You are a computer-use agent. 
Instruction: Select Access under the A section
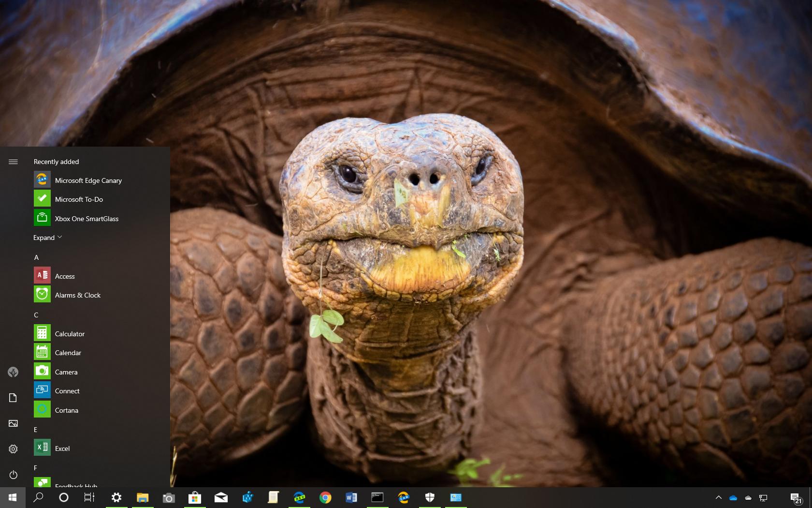click(64, 276)
